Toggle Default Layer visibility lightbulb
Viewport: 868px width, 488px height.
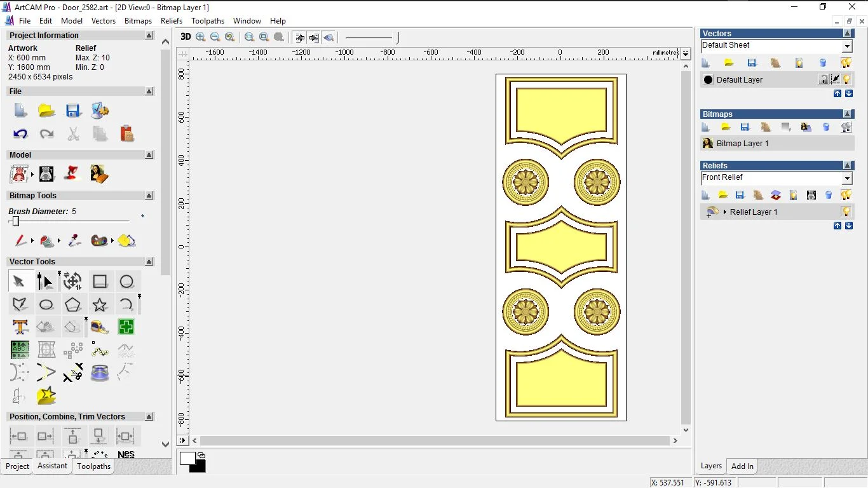pyautogui.click(x=846, y=79)
